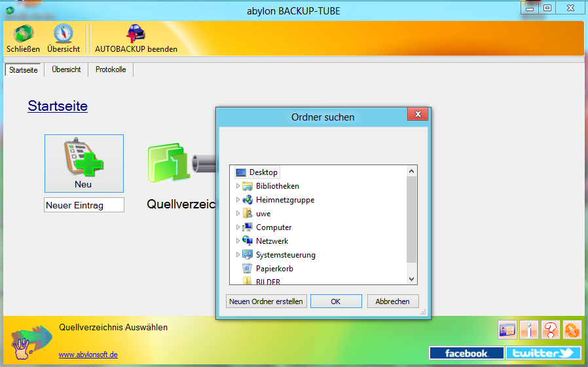Select the Systemsteuerung icon in tree
The image size is (588, 367).
(x=247, y=254)
